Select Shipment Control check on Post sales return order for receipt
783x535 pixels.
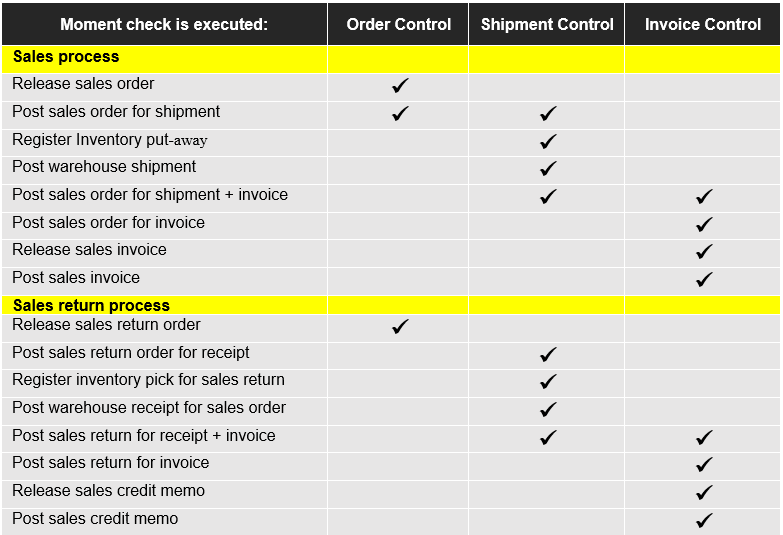tap(548, 354)
